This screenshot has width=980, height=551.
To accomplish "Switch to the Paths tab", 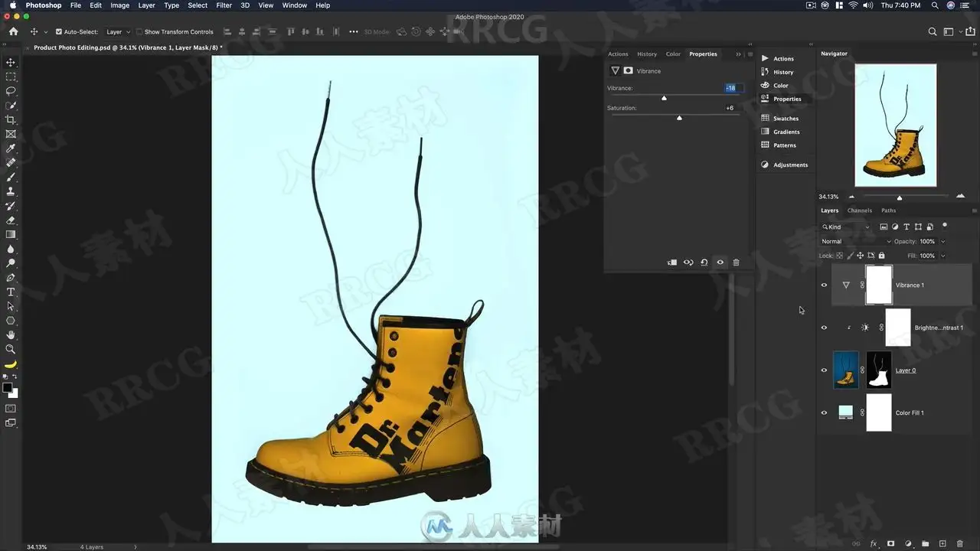I will (x=888, y=210).
